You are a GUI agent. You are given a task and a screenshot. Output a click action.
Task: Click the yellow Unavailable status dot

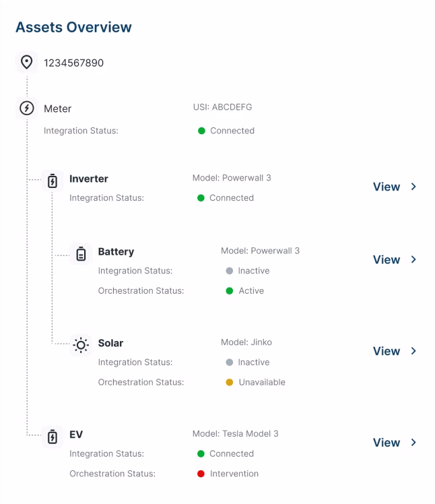pyautogui.click(x=229, y=382)
